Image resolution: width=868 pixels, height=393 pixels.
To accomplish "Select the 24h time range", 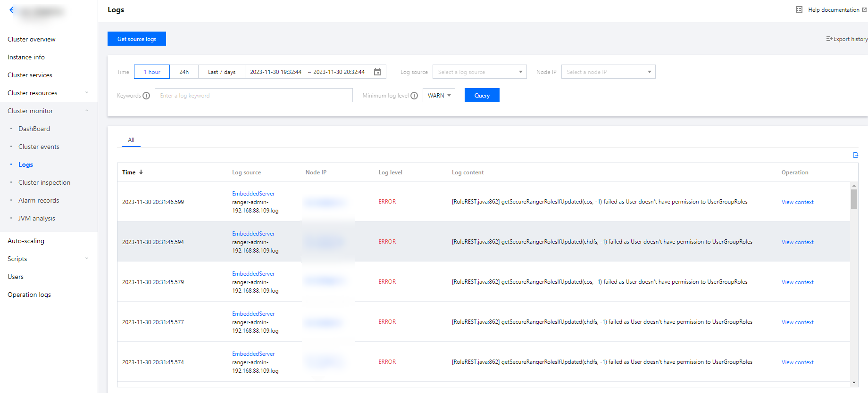I will pyautogui.click(x=184, y=72).
